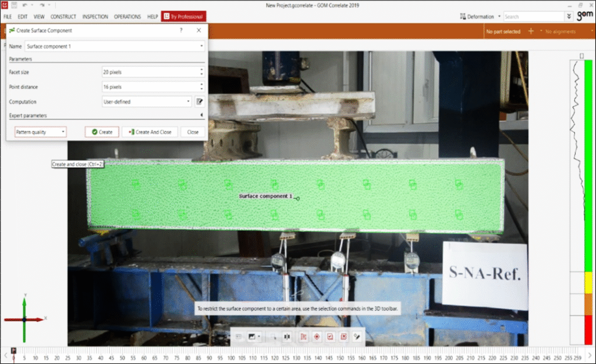Open the image display mode dropdown arrow
This screenshot has height=364, width=596.
click(259, 337)
